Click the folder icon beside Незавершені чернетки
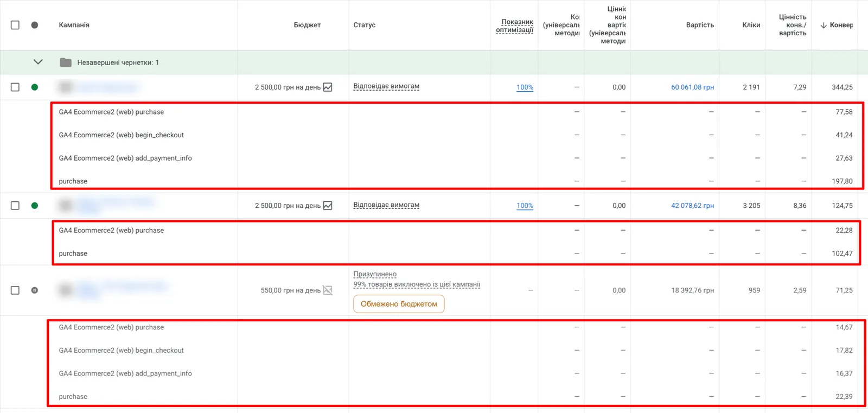The width and height of the screenshot is (868, 413). tap(66, 62)
